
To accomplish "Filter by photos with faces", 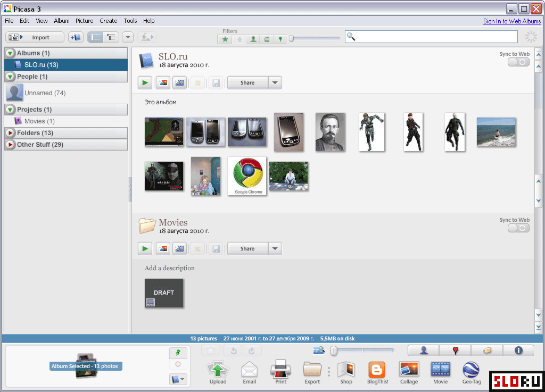I will click(253, 39).
